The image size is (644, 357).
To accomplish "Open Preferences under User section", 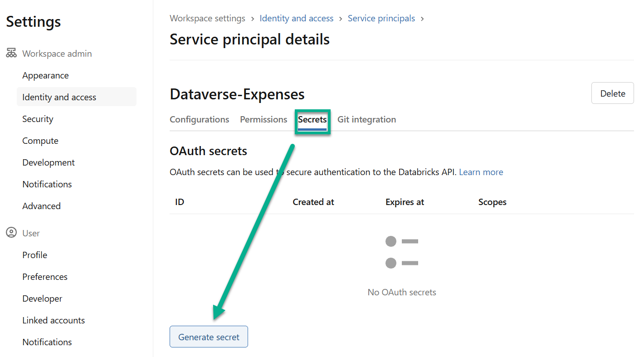I will (45, 277).
